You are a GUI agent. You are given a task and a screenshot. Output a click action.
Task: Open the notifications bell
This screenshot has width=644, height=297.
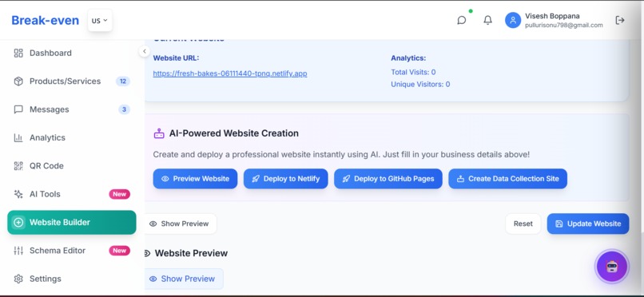[x=487, y=20]
